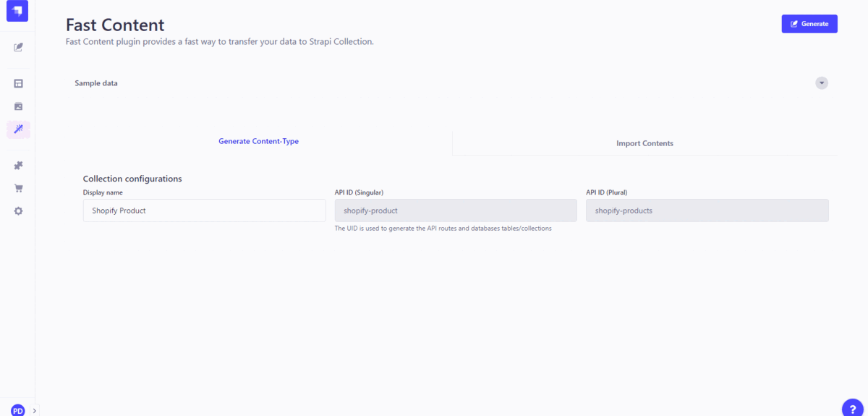This screenshot has height=416, width=868.
Task: Expand the sidebar with chevron arrow
Action: (35, 410)
